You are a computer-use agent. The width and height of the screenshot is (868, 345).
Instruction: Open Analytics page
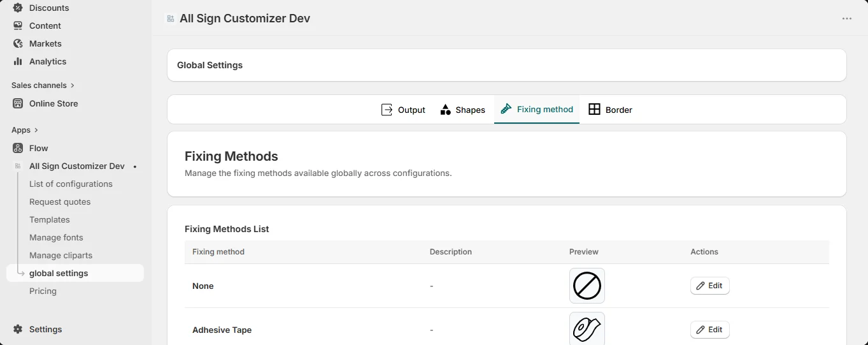(x=48, y=61)
